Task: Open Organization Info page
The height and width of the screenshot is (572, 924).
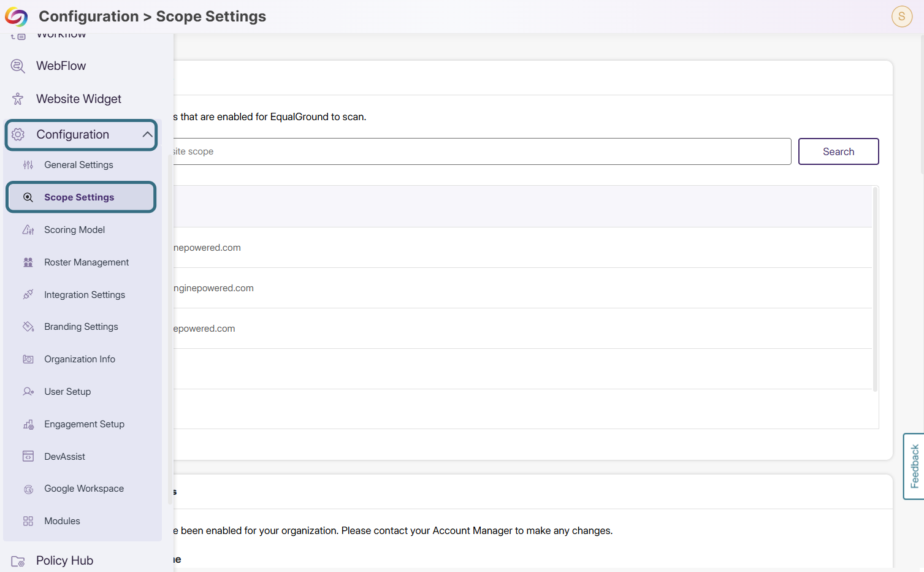Action: click(x=80, y=359)
